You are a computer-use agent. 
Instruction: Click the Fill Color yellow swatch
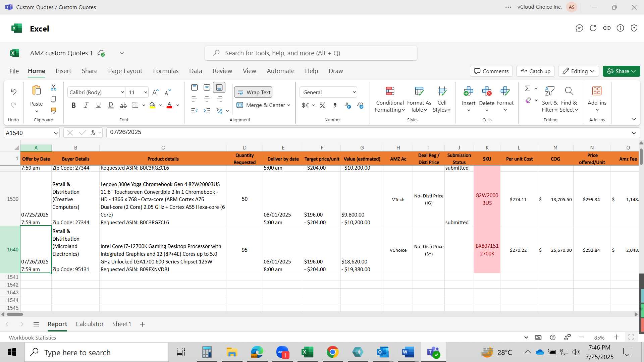(x=152, y=105)
